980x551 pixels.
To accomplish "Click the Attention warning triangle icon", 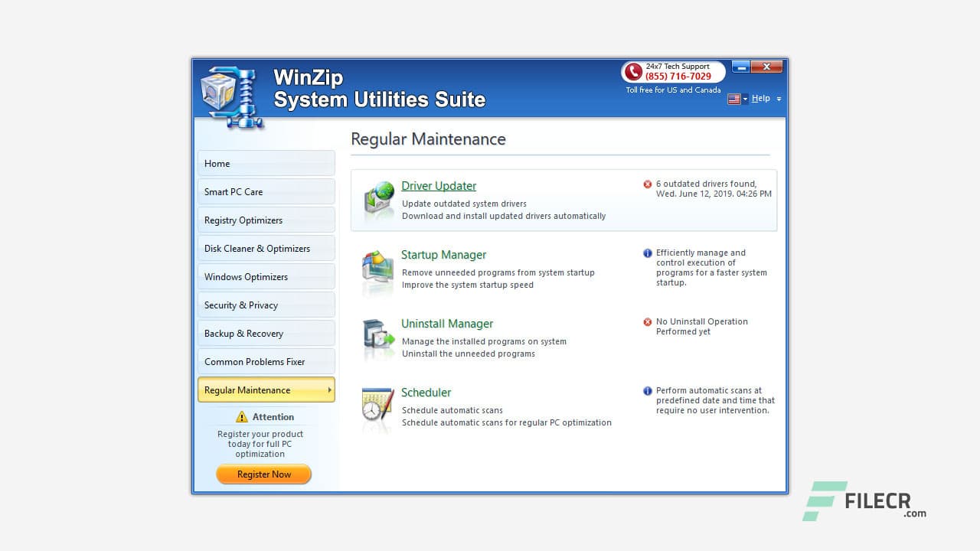I will click(243, 417).
